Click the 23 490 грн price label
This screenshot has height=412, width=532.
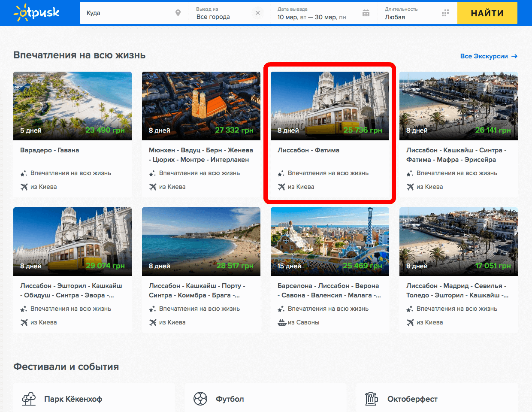(105, 130)
